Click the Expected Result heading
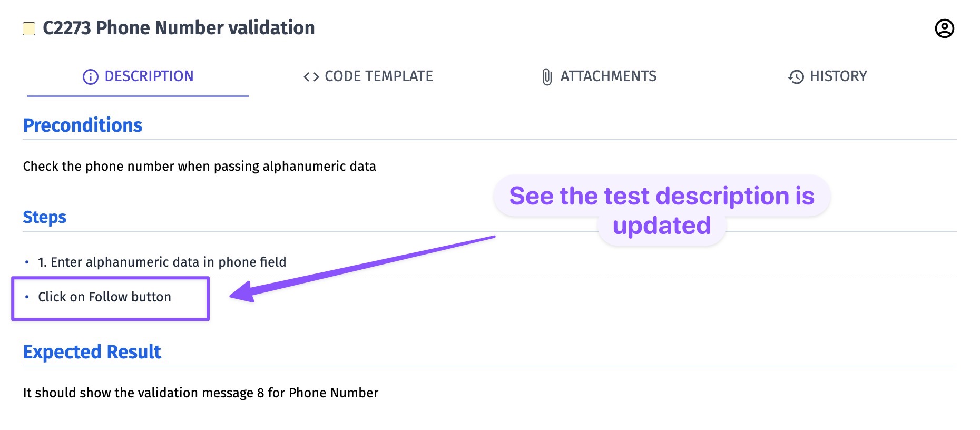980x430 pixels. coord(92,352)
